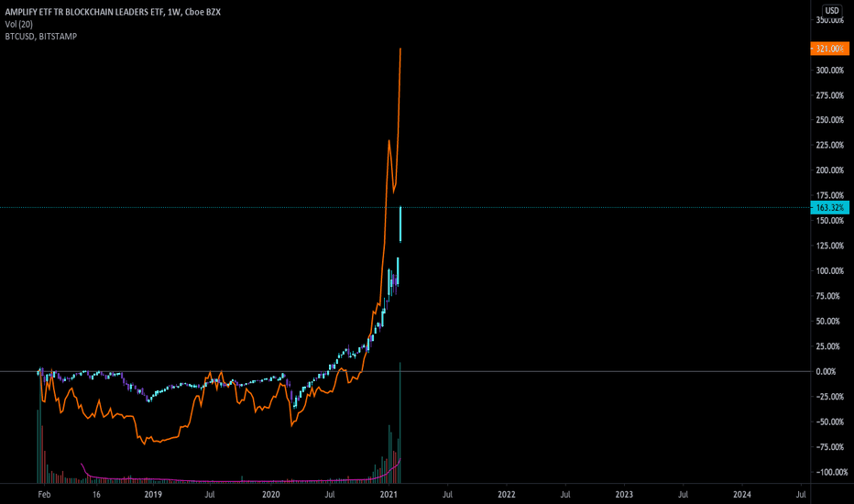Open the USD currency selector
The image size is (854, 504).
[832, 10]
